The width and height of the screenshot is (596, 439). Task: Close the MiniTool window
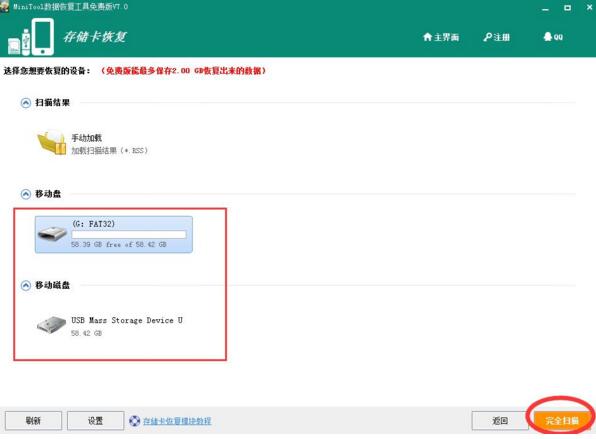tap(589, 7)
